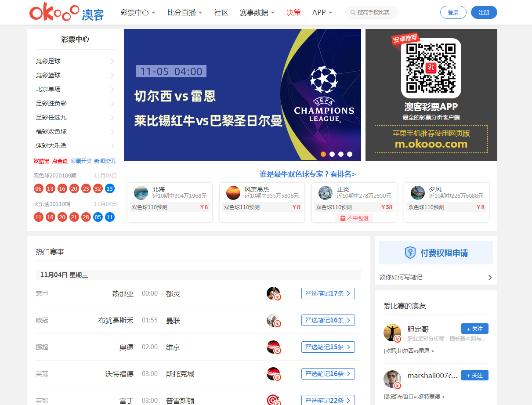Click the Okooo 澳客 logo
This screenshot has height=405, width=532.
[x=67, y=12]
